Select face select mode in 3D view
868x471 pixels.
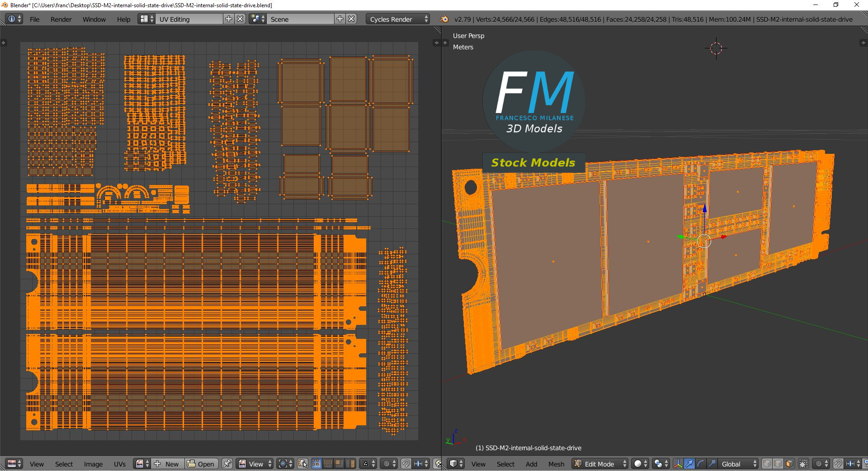tap(789, 464)
